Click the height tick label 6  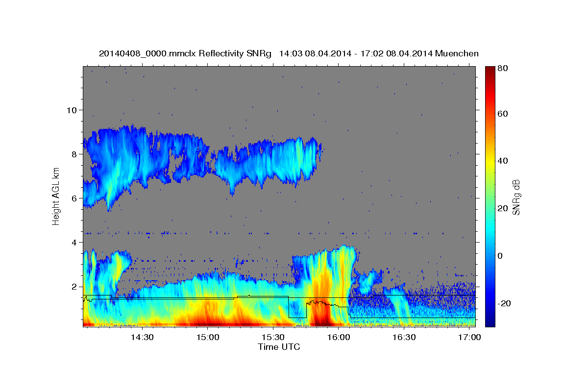point(75,198)
